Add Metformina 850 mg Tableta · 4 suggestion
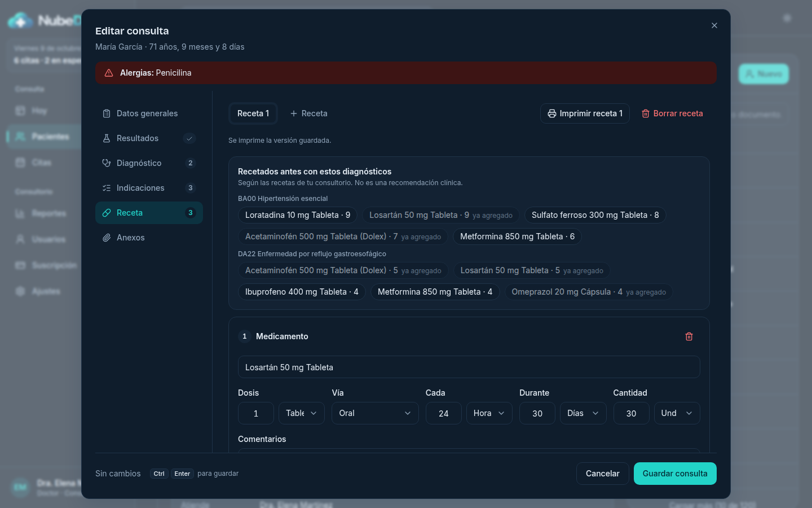 (x=435, y=292)
